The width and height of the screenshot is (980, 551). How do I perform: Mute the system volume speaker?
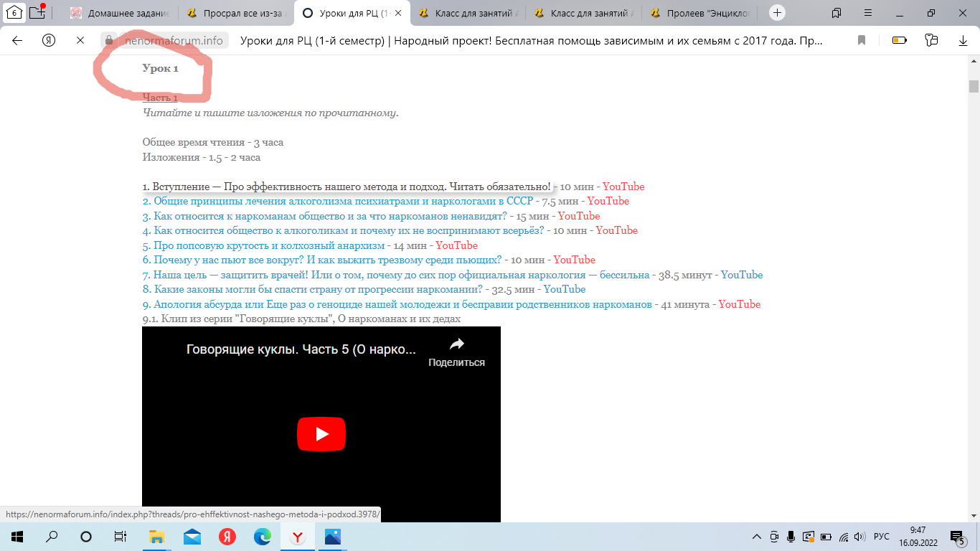tap(858, 536)
